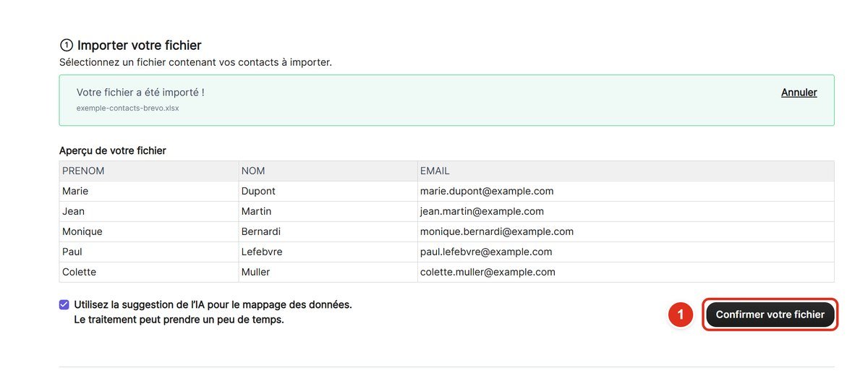This screenshot has width=868, height=384.
Task: Click the Votre fichier a été importé message
Action: tap(140, 93)
